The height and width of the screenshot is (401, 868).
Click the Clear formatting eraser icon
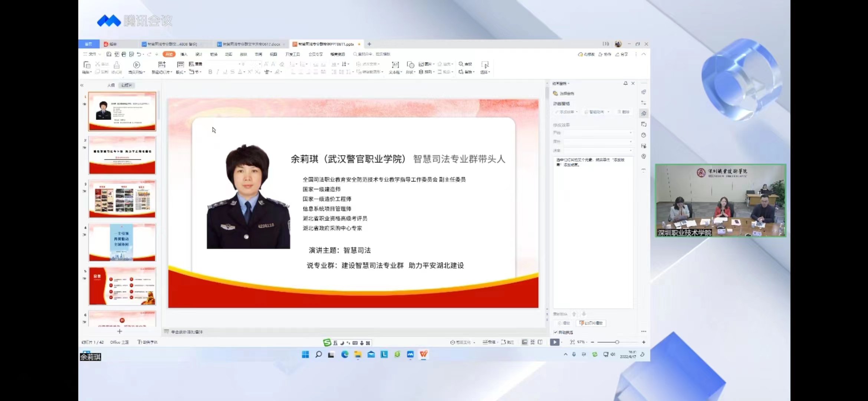(x=282, y=64)
